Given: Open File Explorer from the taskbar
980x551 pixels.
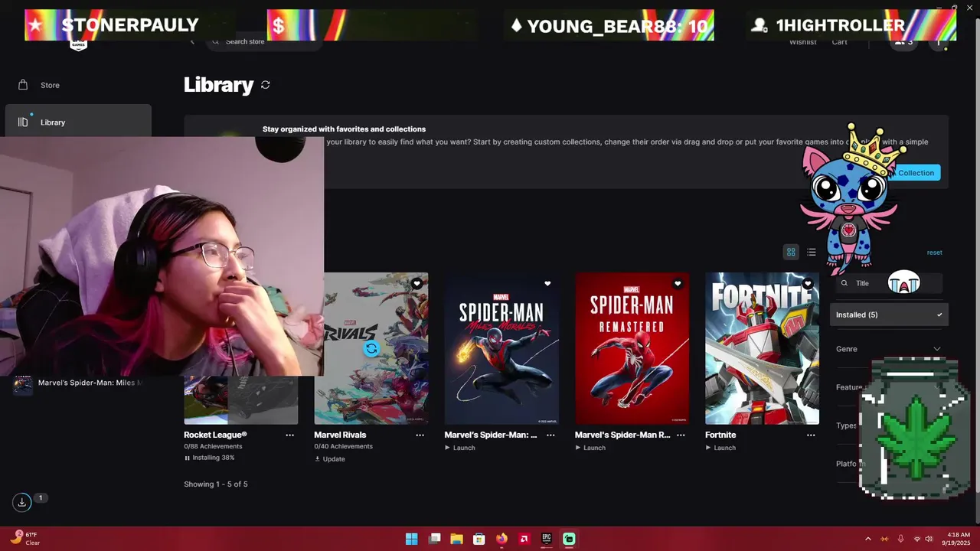Looking at the screenshot, I should (x=456, y=539).
